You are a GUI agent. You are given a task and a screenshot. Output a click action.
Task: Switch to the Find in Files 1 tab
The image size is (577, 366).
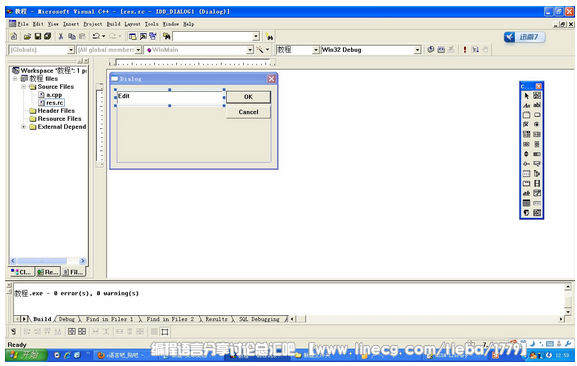point(109,319)
